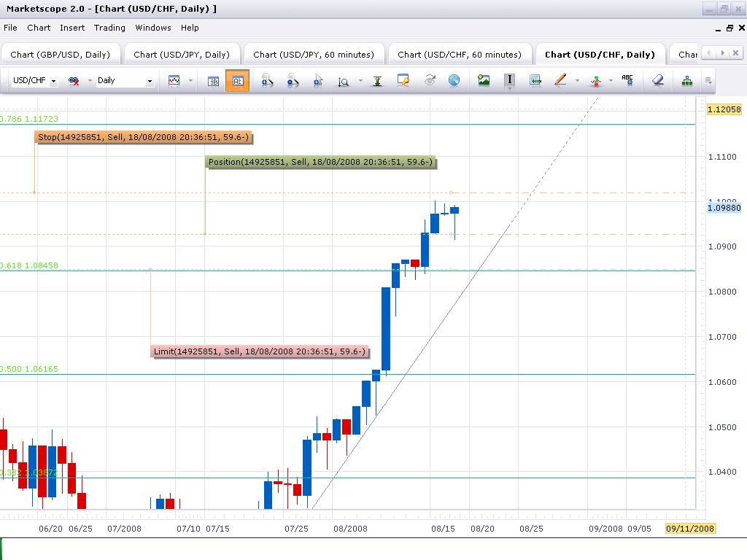Click the Limit order label on chart
This screenshot has width=747, height=560.
(x=260, y=351)
